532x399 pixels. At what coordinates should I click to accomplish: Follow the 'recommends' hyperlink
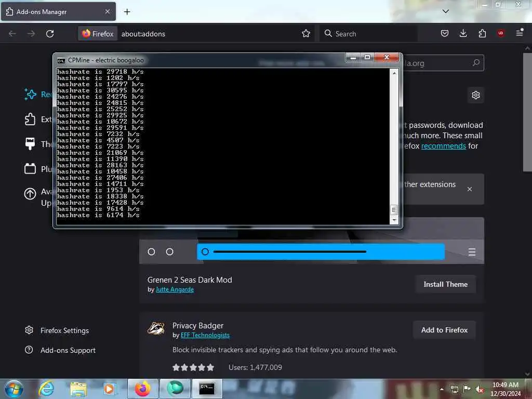(444, 146)
